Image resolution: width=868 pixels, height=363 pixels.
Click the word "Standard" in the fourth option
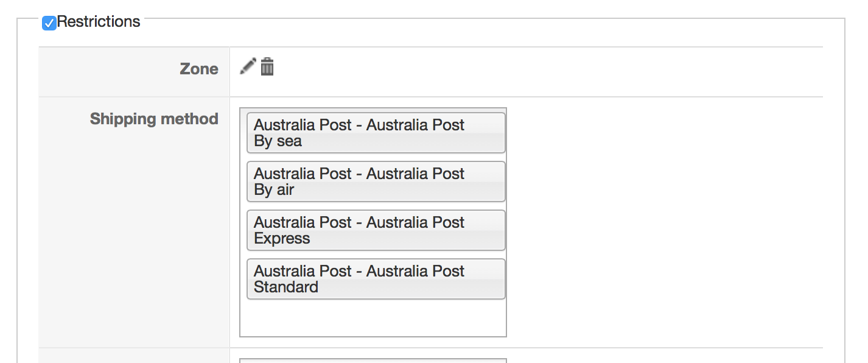286,287
